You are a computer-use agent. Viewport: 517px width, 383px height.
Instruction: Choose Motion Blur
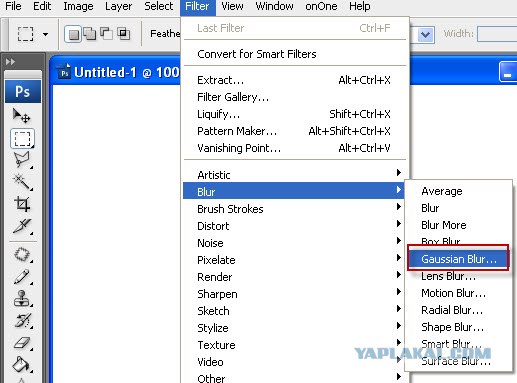click(x=458, y=293)
